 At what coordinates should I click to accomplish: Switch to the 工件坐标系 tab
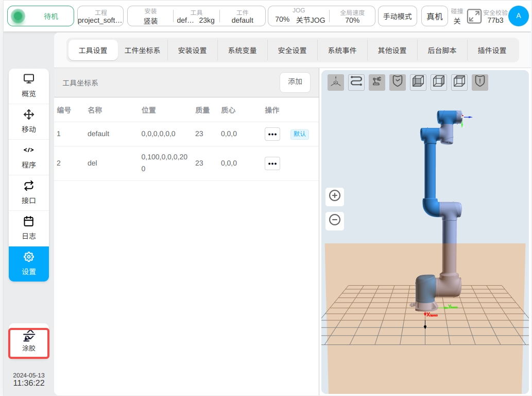pos(143,51)
